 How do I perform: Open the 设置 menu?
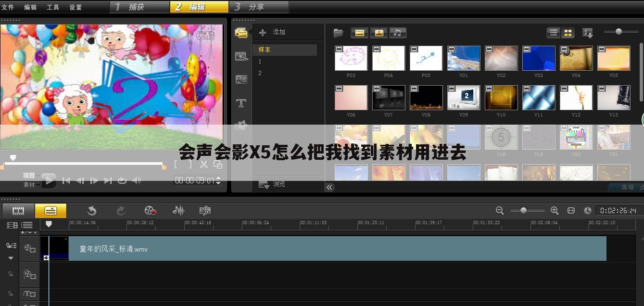point(76,7)
